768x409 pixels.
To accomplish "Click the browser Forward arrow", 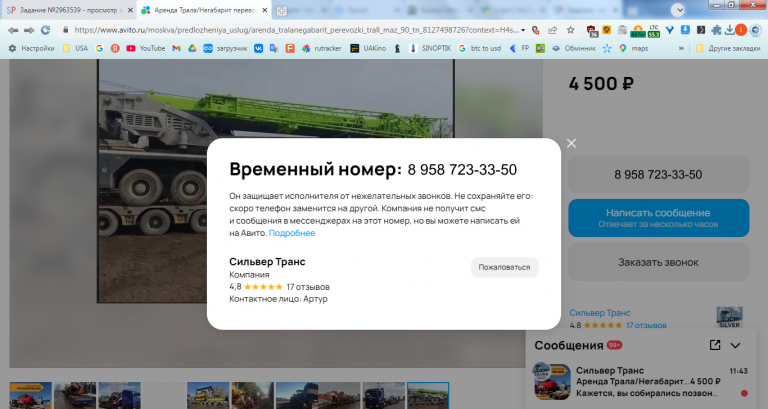I will [29, 30].
